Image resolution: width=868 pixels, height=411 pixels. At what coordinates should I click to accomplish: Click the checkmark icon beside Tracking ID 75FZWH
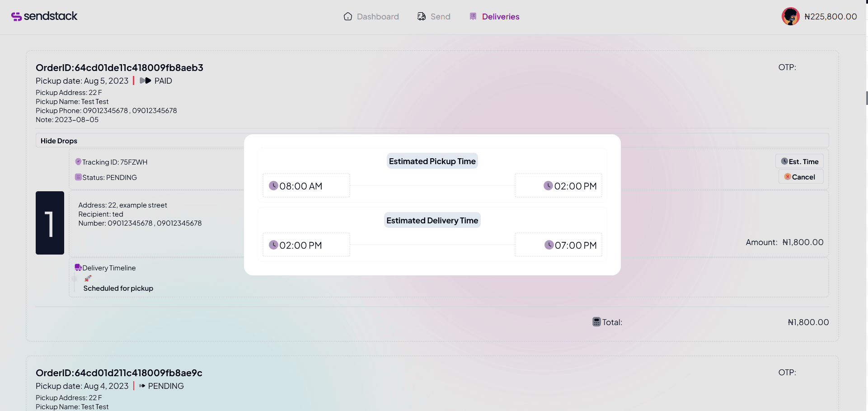point(78,161)
